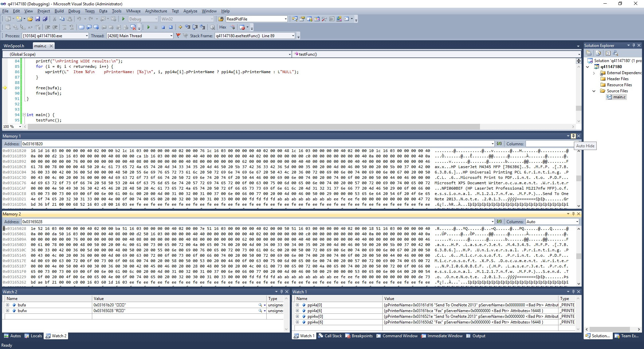Click the Show Next Statement yellow arrow icon
Screen dimensions: 644x349
coord(180,27)
